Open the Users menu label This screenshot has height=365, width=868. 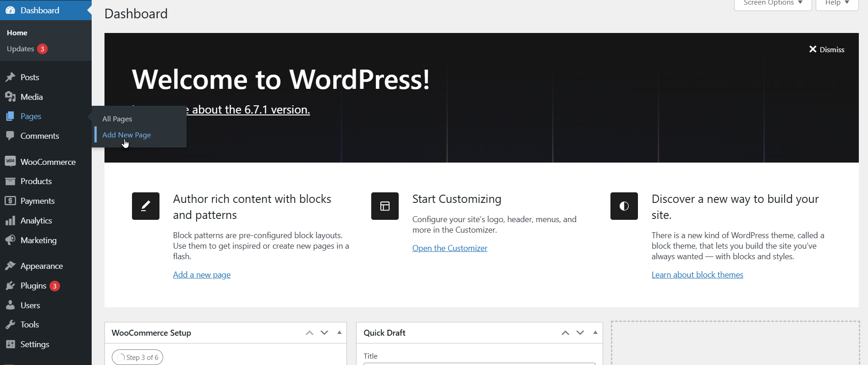click(30, 305)
